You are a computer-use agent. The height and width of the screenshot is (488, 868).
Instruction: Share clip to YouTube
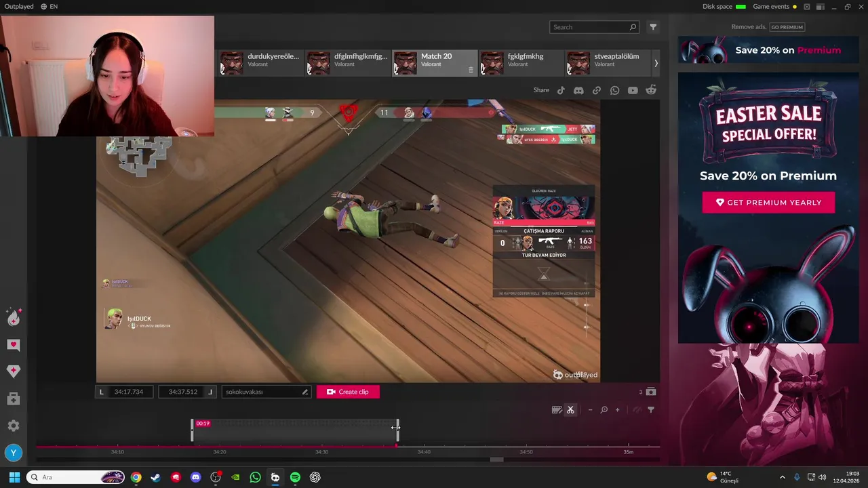pos(633,90)
